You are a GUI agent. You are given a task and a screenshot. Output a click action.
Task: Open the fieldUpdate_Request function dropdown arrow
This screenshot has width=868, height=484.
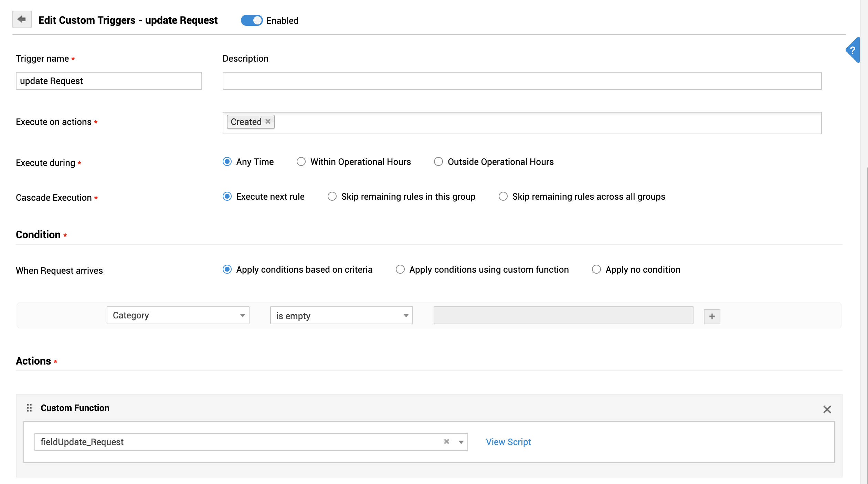click(x=461, y=442)
